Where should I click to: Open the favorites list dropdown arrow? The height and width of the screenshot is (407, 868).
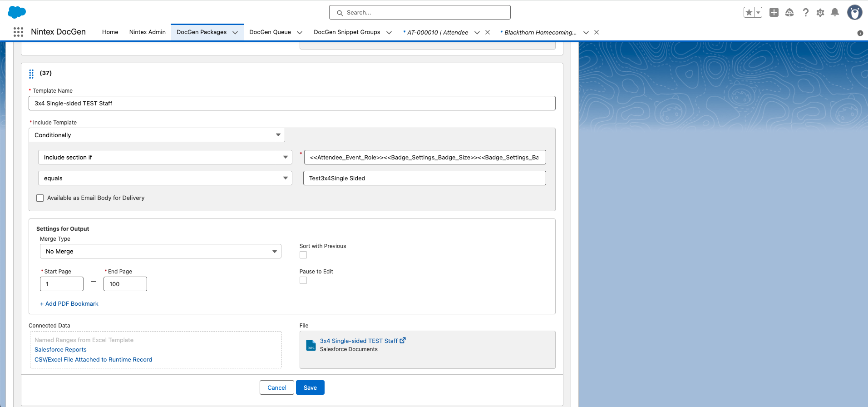(758, 13)
